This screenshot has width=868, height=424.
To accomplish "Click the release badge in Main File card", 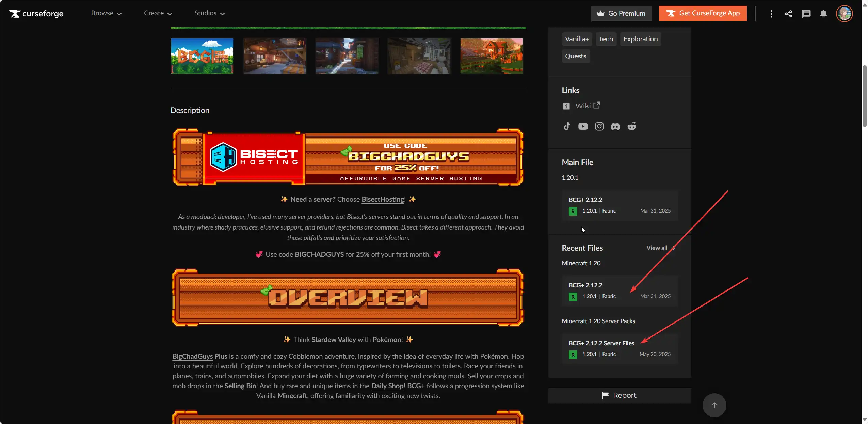I will click(573, 211).
